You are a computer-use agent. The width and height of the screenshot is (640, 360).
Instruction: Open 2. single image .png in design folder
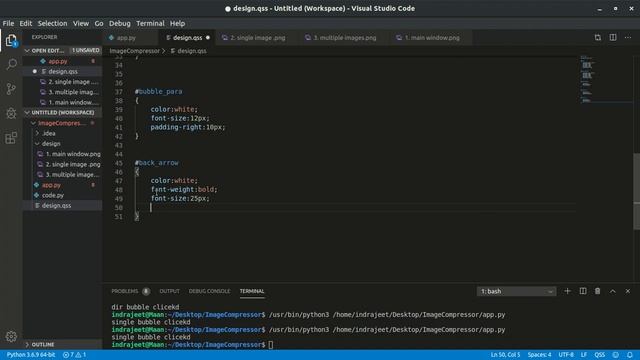tap(62, 164)
